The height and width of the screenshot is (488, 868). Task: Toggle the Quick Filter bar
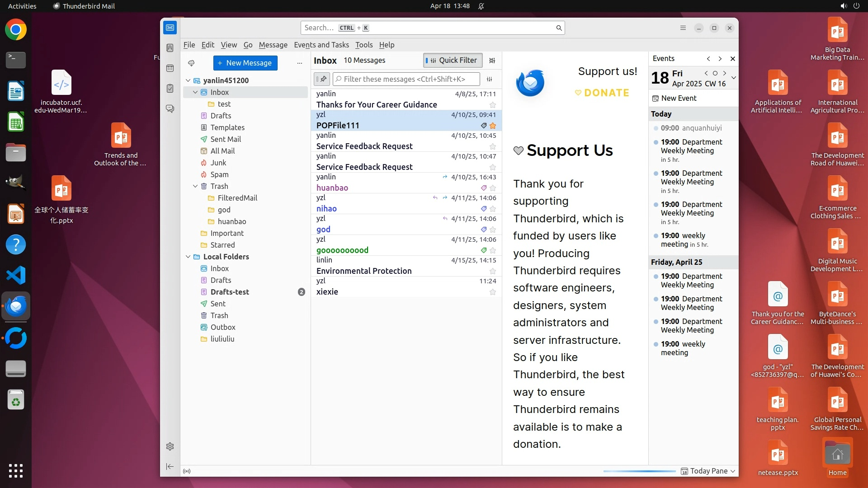click(x=453, y=61)
